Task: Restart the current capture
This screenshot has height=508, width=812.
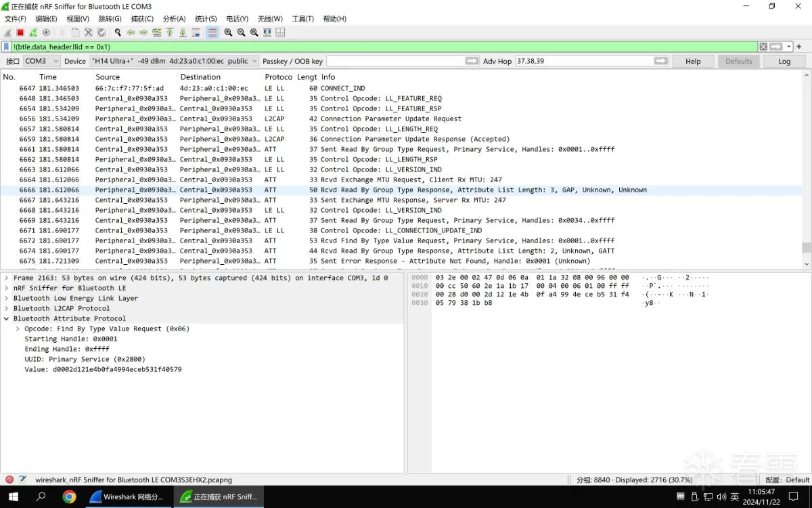Action: point(33,33)
